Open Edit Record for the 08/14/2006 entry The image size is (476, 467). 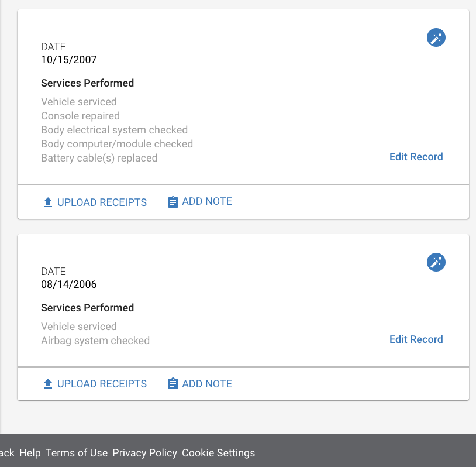coord(416,339)
